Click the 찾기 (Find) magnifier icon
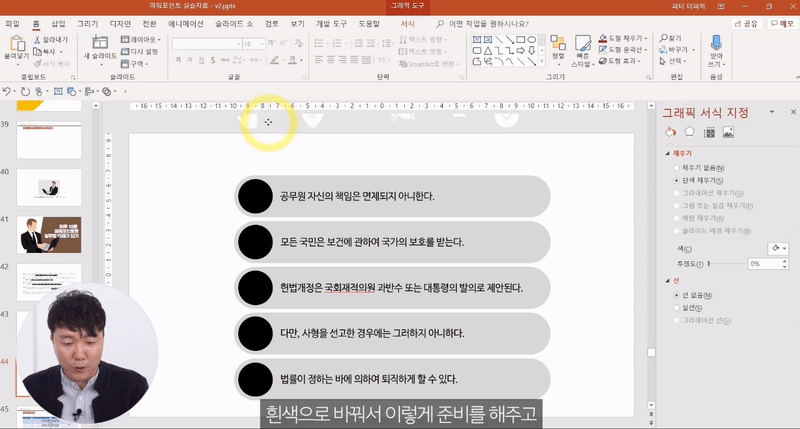Screen dimensions: 800x429 663,38
